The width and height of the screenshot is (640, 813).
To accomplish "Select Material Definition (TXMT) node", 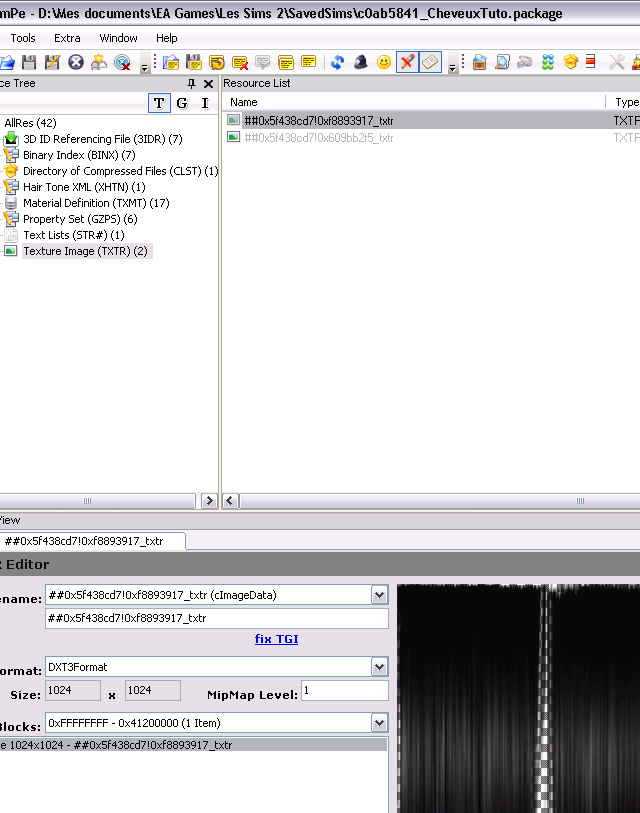I will pos(96,203).
